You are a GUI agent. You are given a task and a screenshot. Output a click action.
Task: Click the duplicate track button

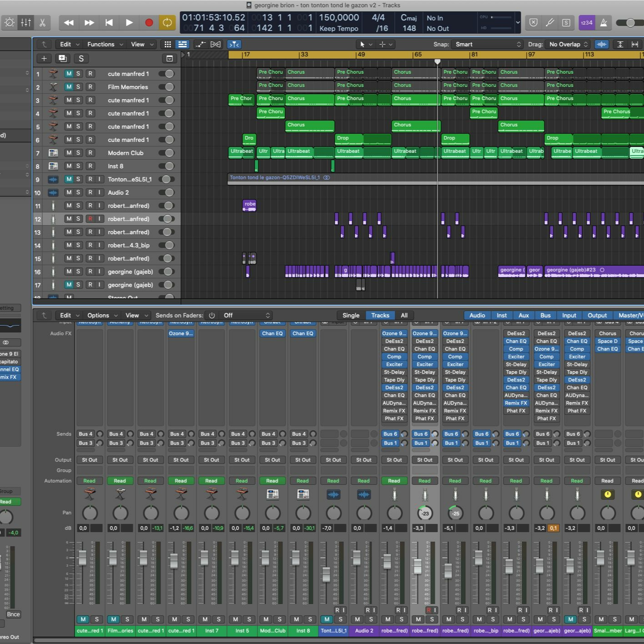click(63, 59)
